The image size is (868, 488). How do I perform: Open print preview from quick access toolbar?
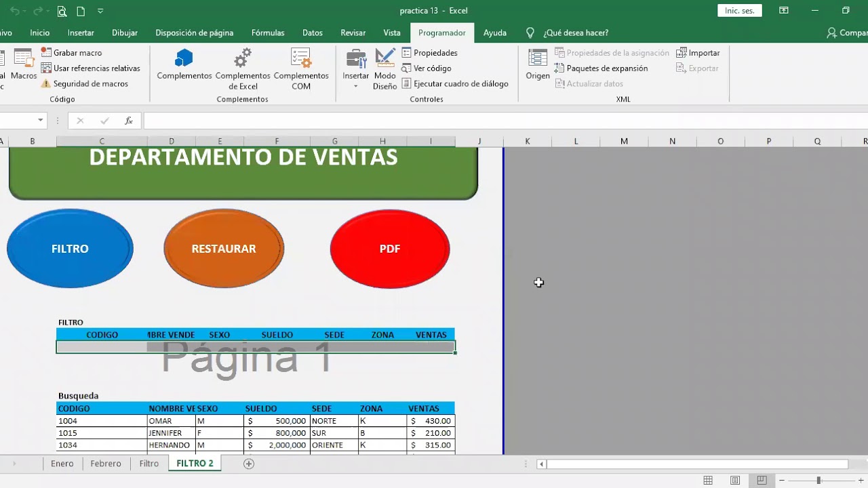(x=62, y=11)
